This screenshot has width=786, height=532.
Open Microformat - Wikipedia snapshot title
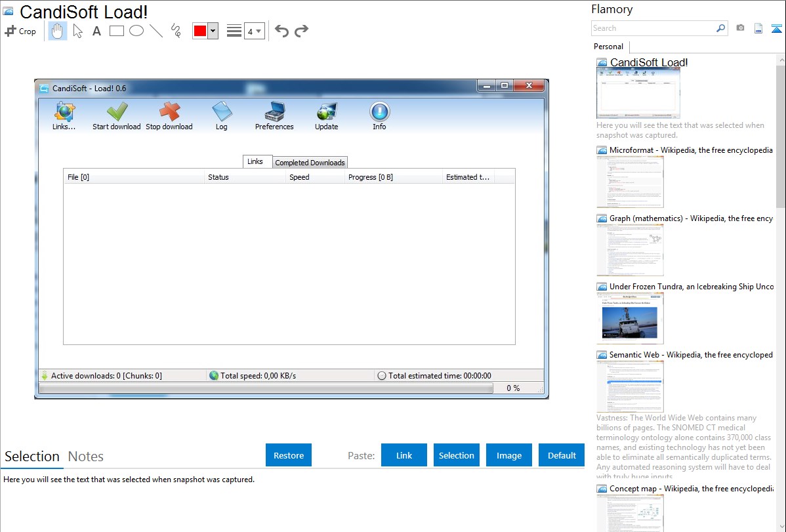point(691,150)
